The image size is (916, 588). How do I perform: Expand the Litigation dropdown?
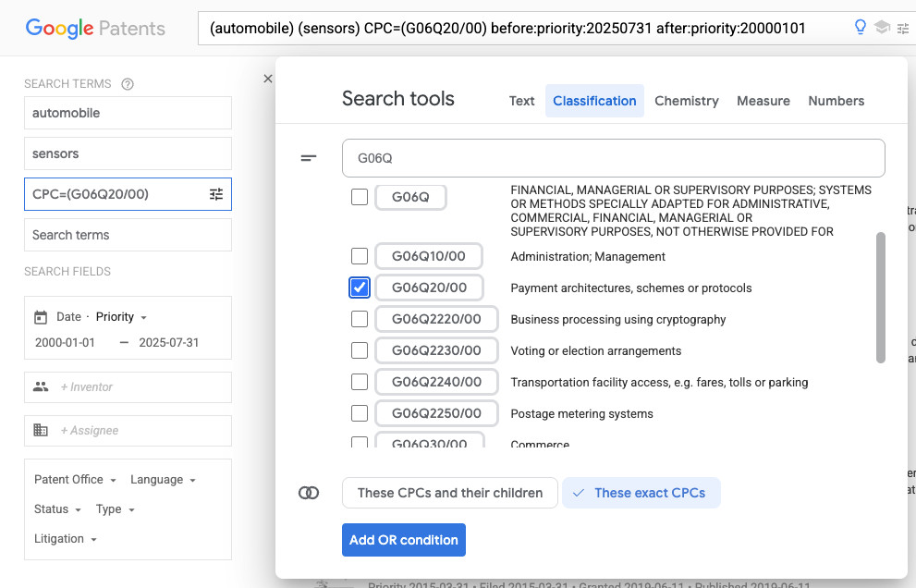click(x=66, y=539)
